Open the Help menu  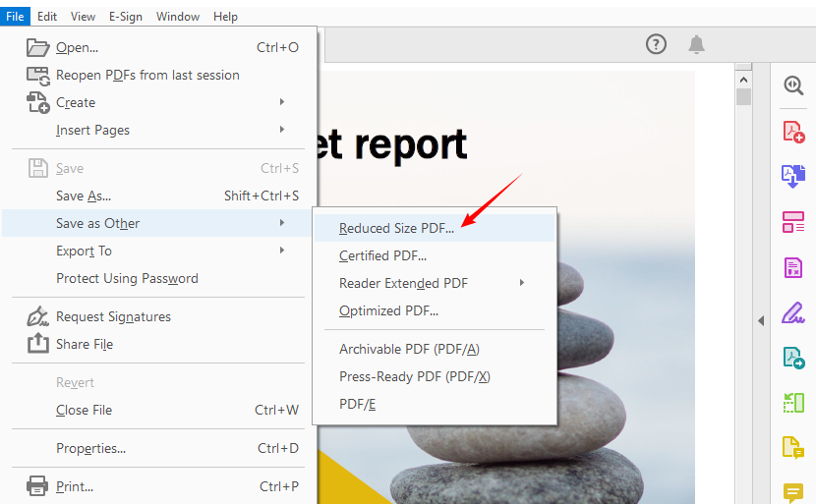(225, 17)
